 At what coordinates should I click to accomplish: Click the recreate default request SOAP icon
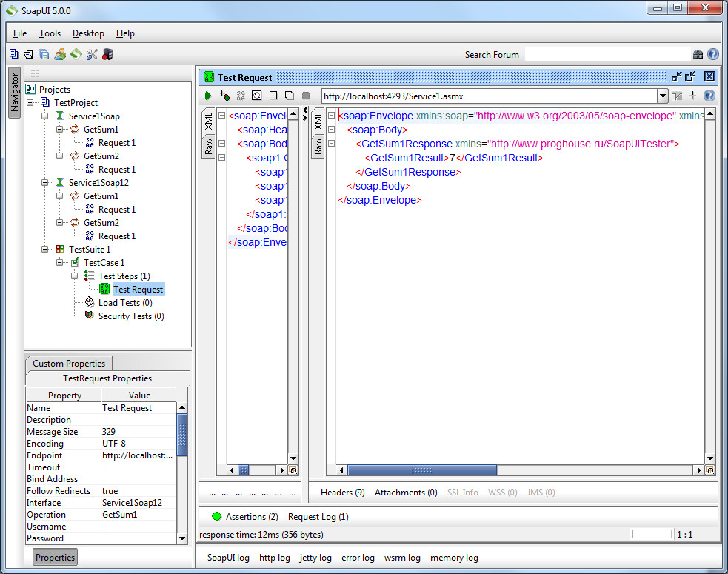[241, 96]
